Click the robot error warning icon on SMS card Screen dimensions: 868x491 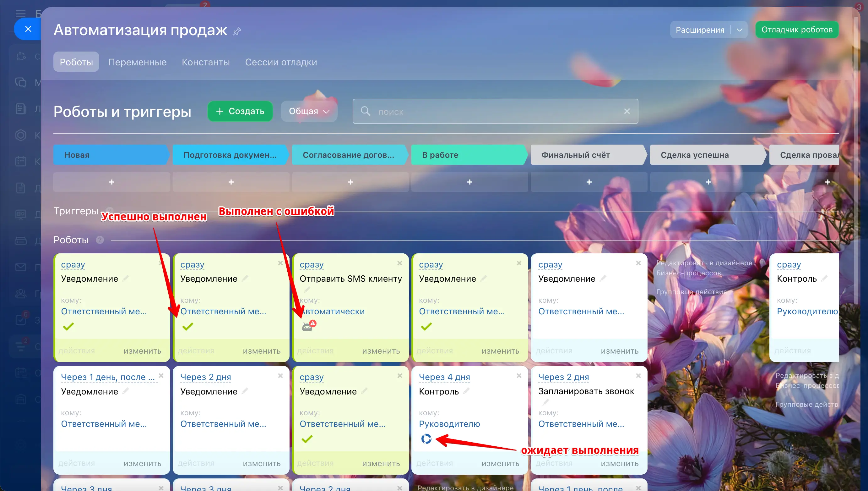pyautogui.click(x=309, y=325)
